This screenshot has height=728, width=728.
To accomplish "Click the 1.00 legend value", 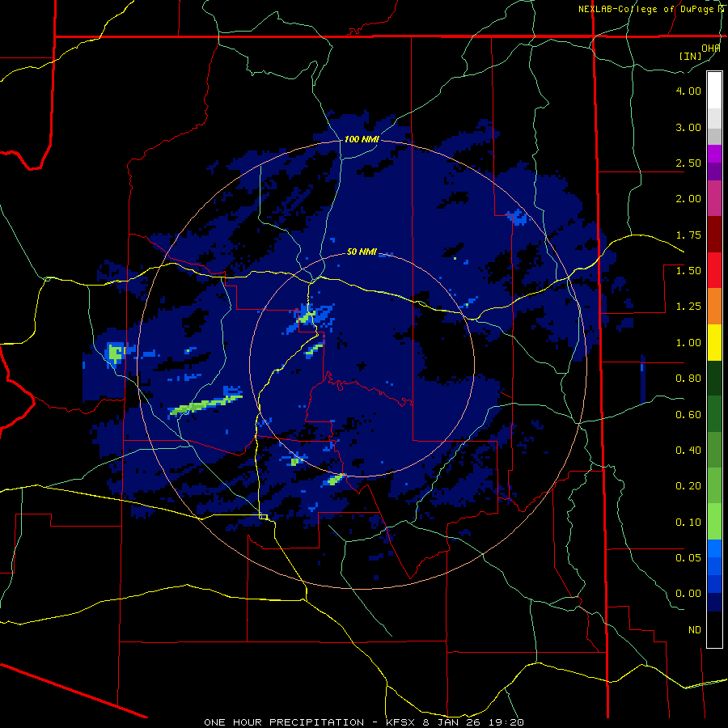I will coord(688,343).
